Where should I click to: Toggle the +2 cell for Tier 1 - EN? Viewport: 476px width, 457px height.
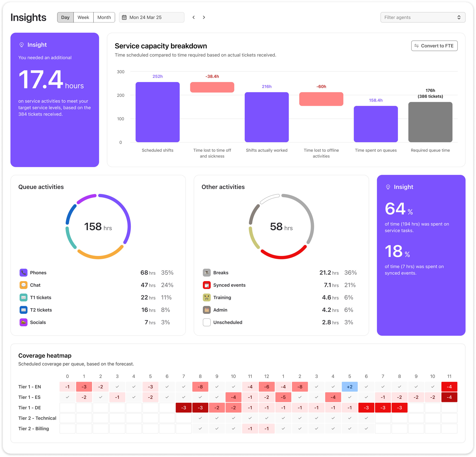pyautogui.click(x=350, y=387)
